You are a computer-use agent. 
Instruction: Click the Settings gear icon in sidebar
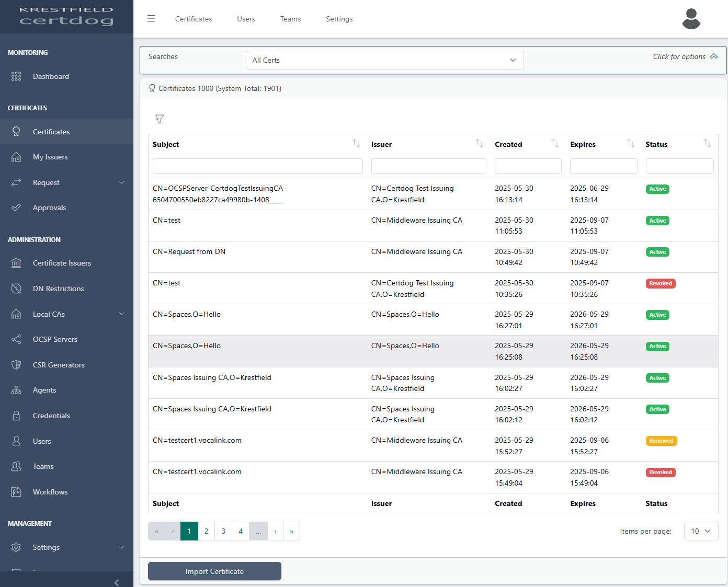(16, 547)
